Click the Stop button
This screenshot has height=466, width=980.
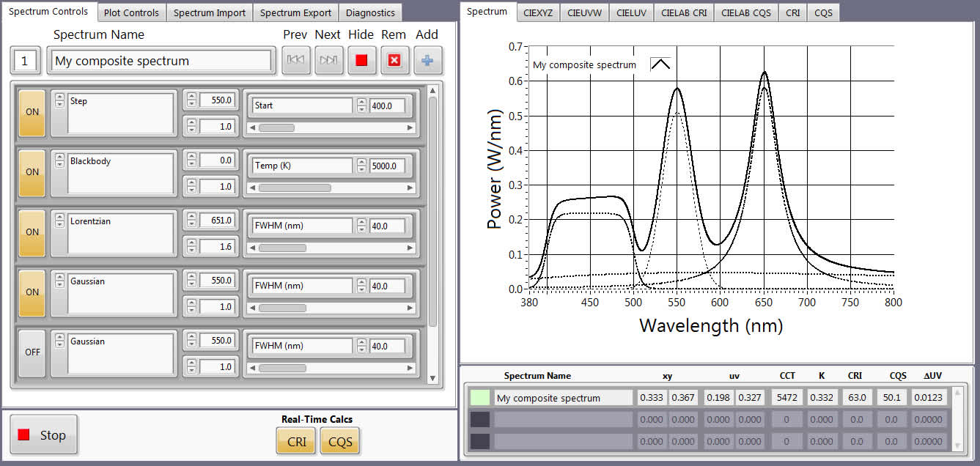44,435
